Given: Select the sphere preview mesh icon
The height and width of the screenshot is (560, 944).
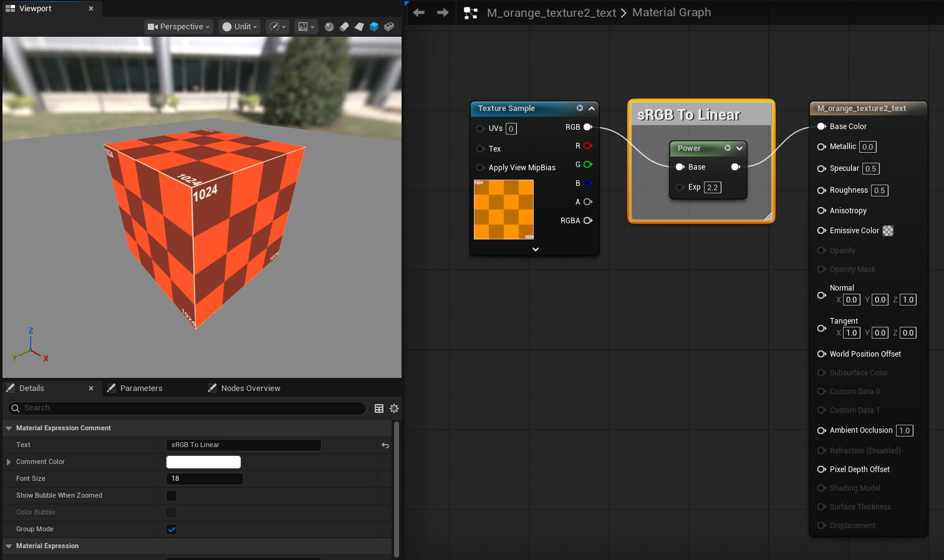Looking at the screenshot, I should click(x=329, y=27).
